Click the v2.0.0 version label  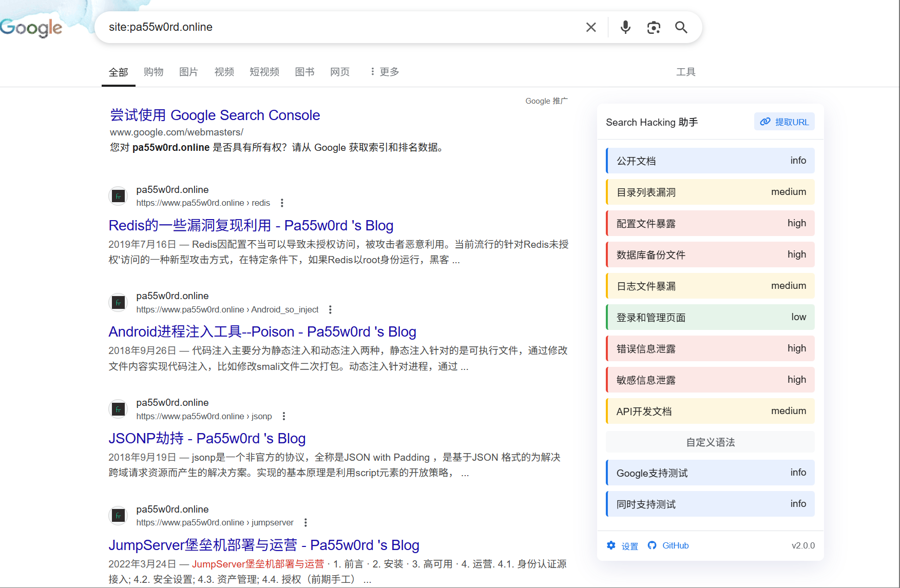tap(803, 545)
